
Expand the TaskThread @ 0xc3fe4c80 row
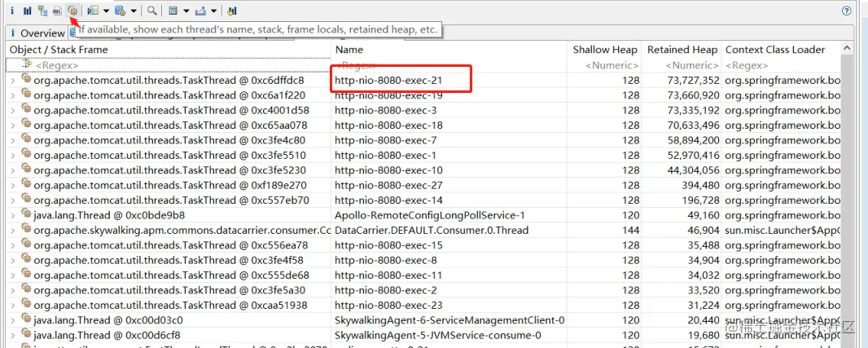pos(13,140)
